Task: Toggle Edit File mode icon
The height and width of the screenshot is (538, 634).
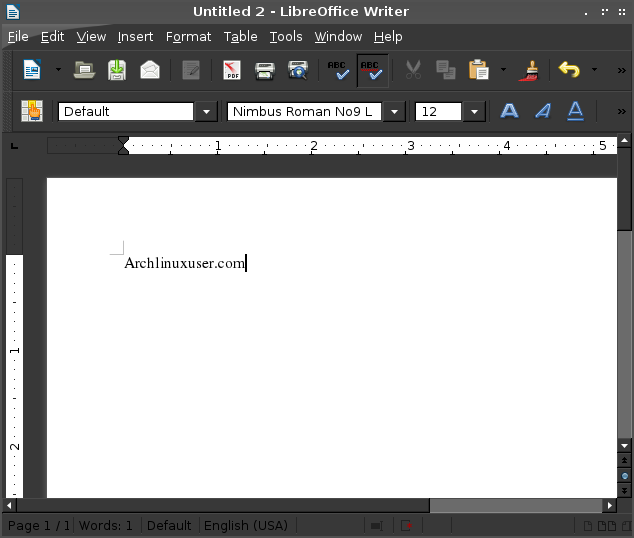Action: point(191,70)
